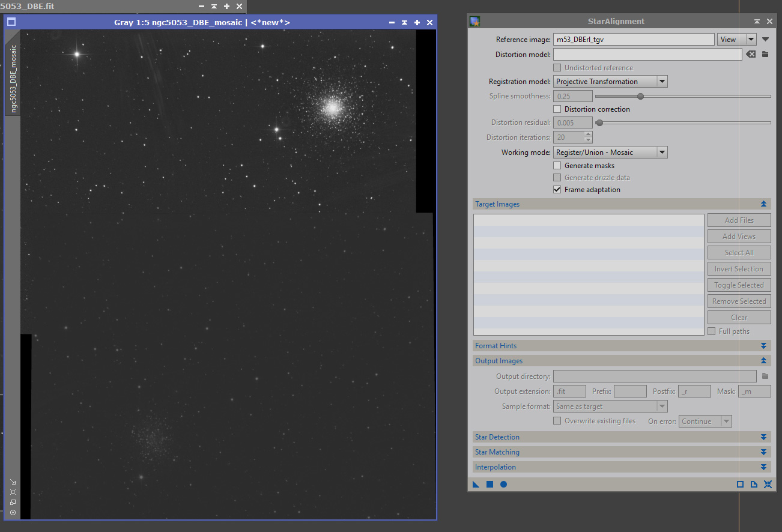Viewport: 782px width, 532px height.
Task: Uncheck the Frame adaptation checkbox
Action: tap(557, 190)
